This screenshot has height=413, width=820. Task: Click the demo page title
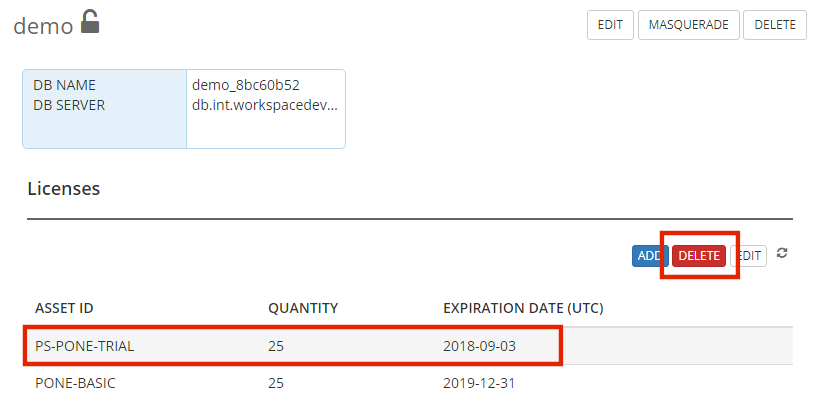click(x=43, y=26)
